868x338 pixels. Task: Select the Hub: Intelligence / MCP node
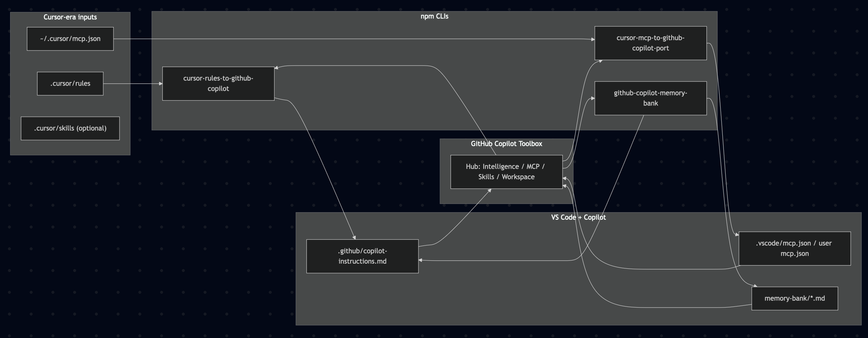[x=506, y=172]
